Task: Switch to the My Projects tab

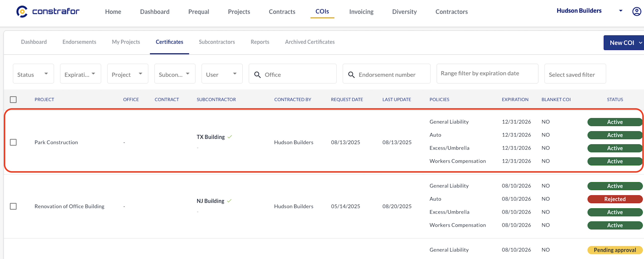Action: coord(126,42)
